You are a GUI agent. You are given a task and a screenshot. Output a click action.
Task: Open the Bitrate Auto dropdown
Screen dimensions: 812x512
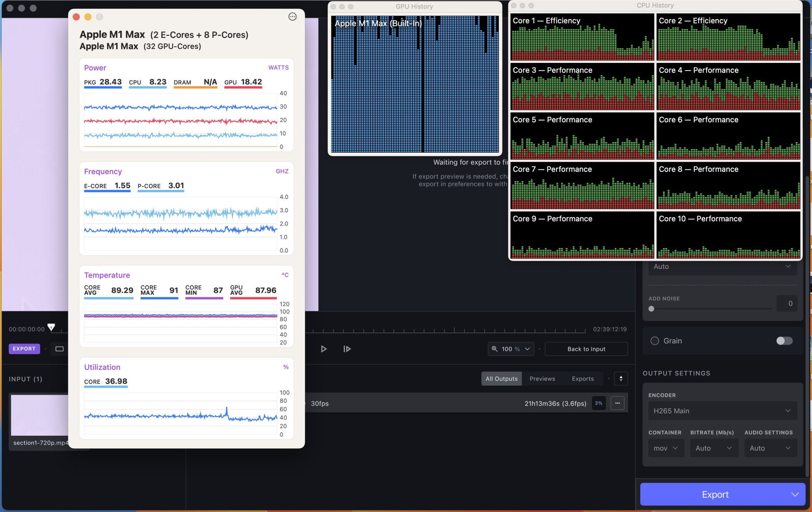(713, 448)
